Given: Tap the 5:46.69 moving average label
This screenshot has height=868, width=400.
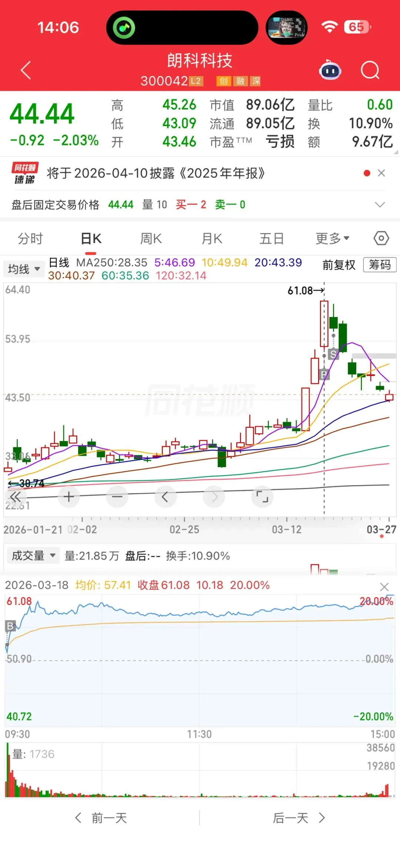Looking at the screenshot, I should point(174,263).
